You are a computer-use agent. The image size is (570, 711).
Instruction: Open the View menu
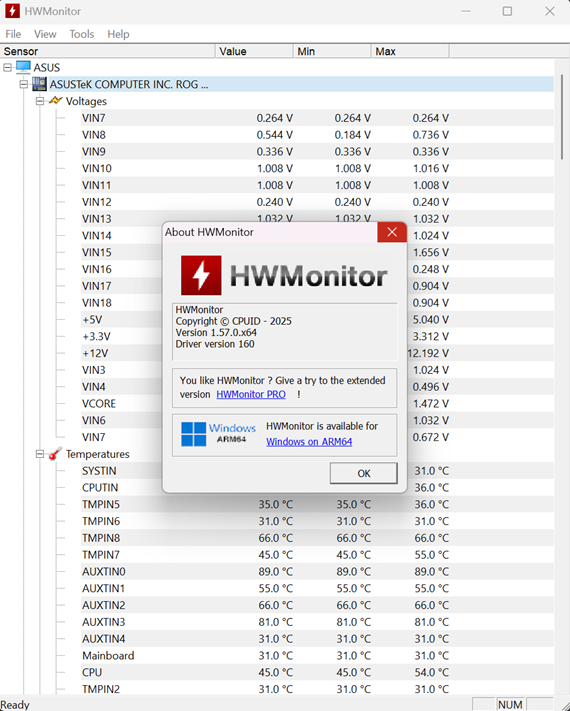tap(45, 34)
